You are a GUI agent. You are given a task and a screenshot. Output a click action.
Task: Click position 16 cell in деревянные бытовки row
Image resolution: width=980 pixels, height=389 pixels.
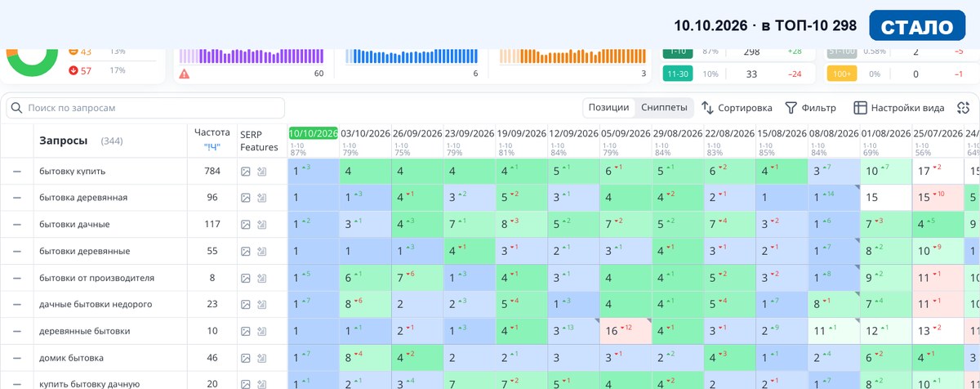click(626, 331)
